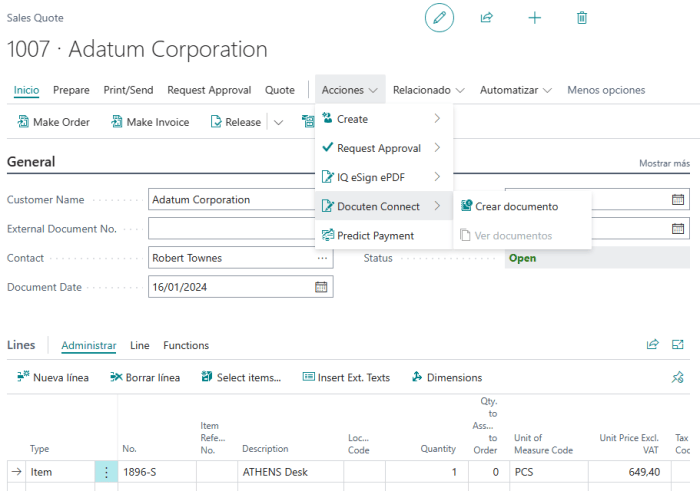Image resolution: width=700 pixels, height=491 pixels.
Task: Click Mostrar más link
Action: [664, 163]
